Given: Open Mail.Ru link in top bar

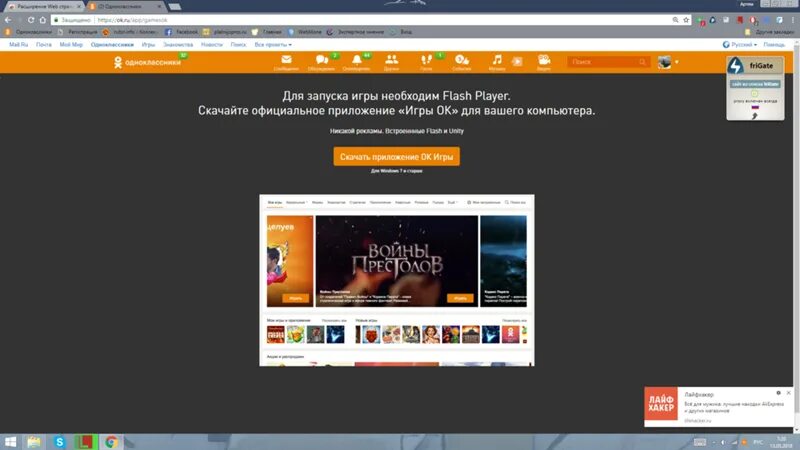Looking at the screenshot, I should click(18, 45).
